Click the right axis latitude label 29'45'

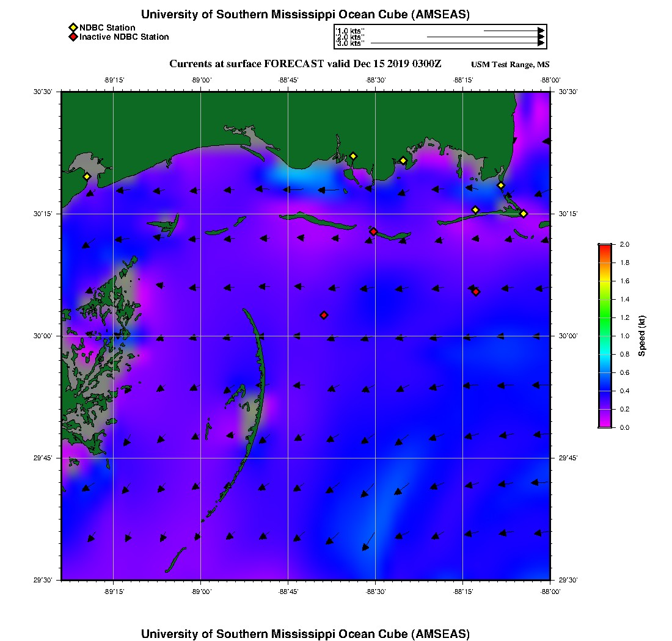(568, 458)
